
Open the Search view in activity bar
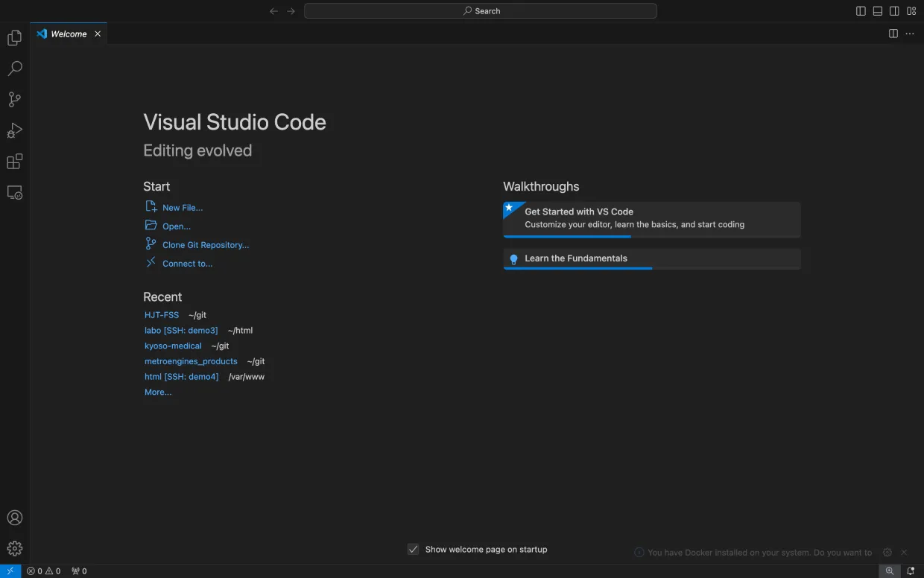tap(15, 69)
